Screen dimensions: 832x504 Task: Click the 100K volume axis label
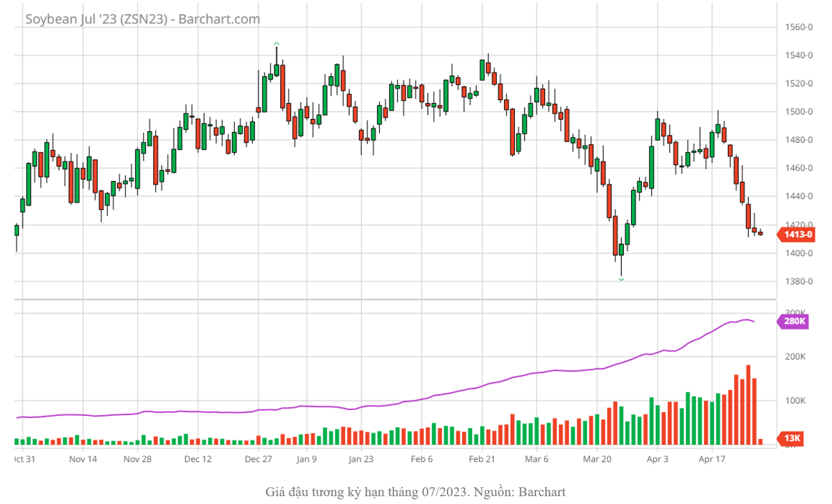point(796,400)
